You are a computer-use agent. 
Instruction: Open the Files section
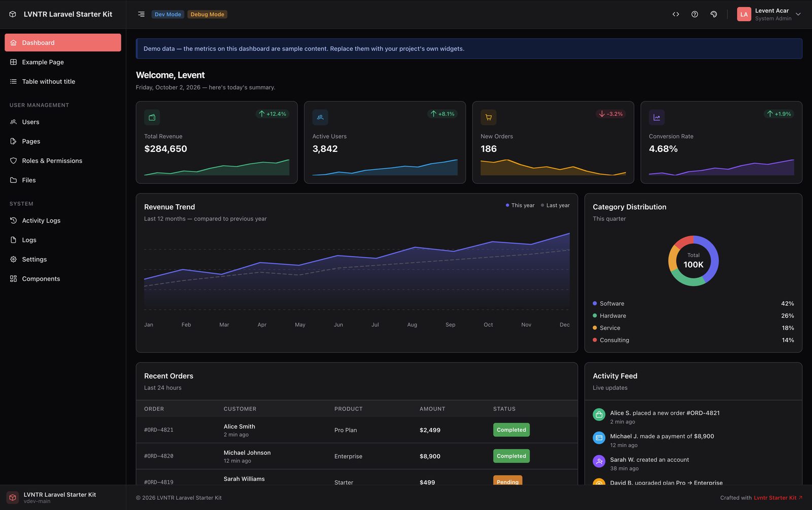[63, 180]
